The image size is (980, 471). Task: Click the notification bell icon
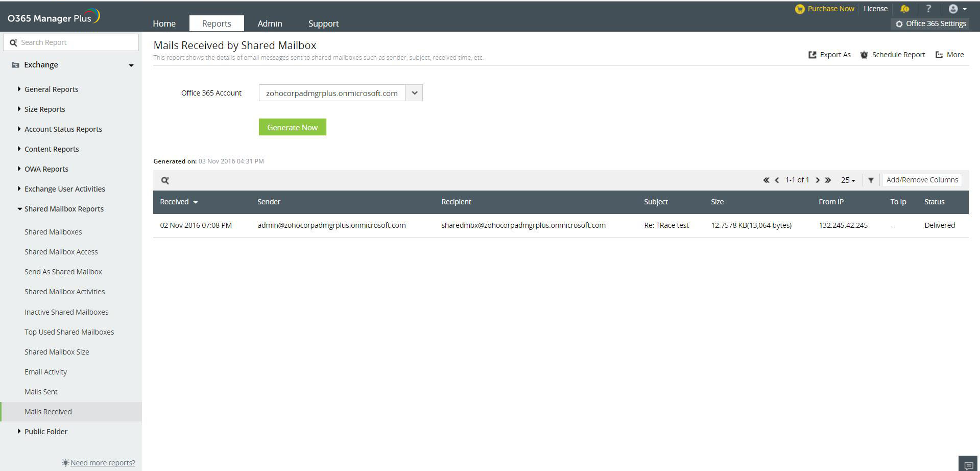[904, 9]
